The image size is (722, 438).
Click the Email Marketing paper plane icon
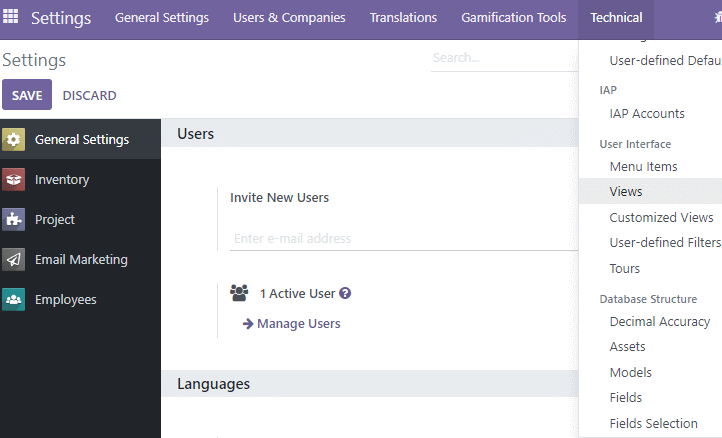pos(13,260)
